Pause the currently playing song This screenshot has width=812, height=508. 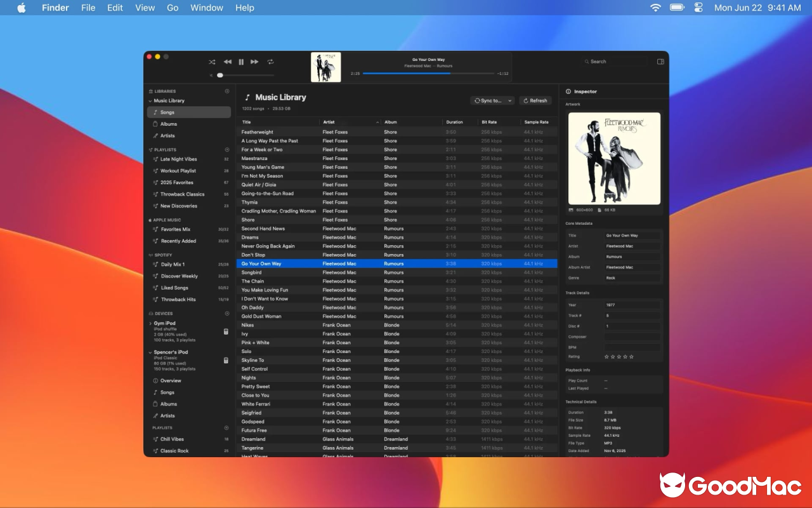pyautogui.click(x=241, y=62)
